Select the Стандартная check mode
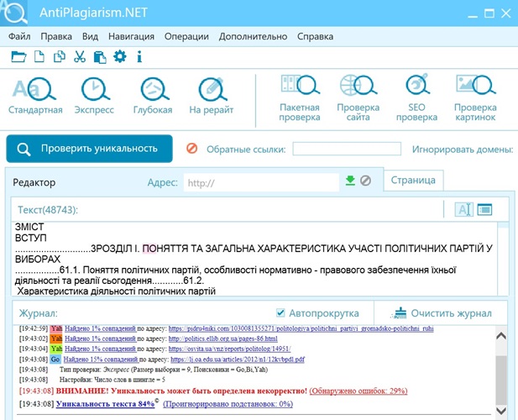Screen dimensions: 518x420 (x=35, y=96)
